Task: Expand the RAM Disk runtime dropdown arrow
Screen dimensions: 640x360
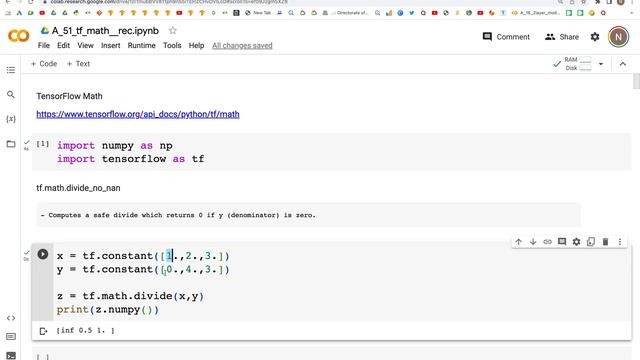Action: click(x=601, y=64)
